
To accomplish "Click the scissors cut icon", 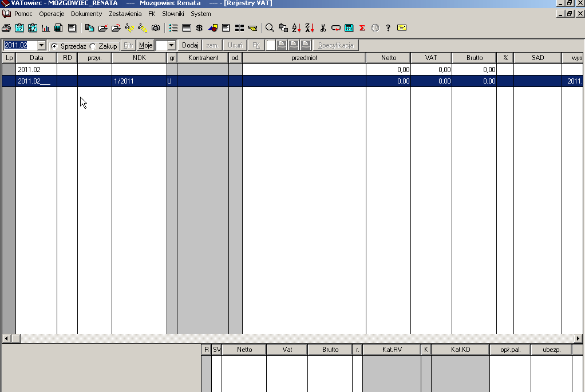I will pyautogui.click(x=323, y=27).
